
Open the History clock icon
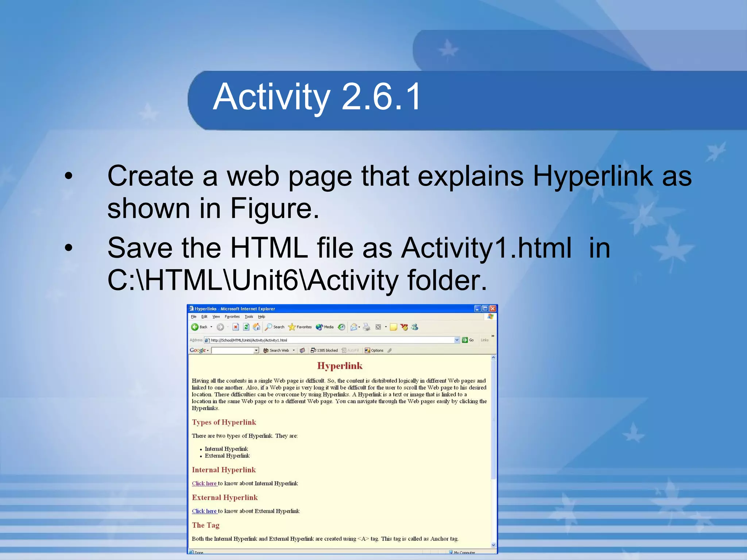341,327
